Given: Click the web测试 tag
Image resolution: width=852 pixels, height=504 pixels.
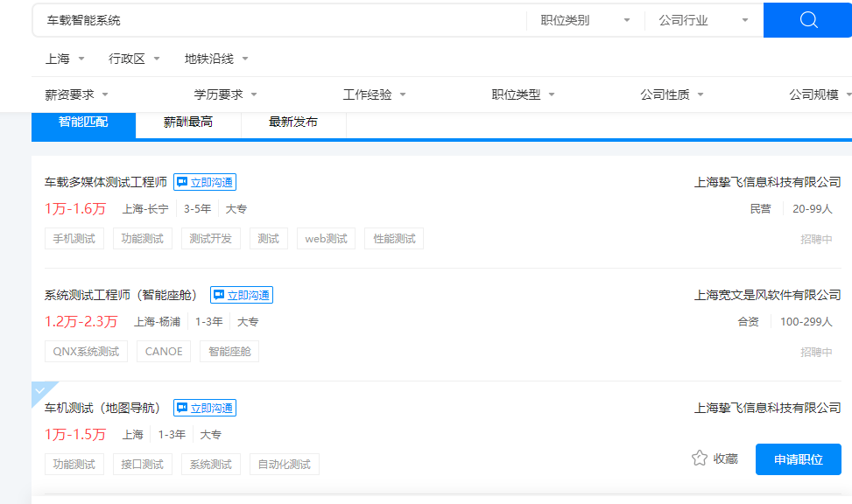Looking at the screenshot, I should [x=326, y=239].
